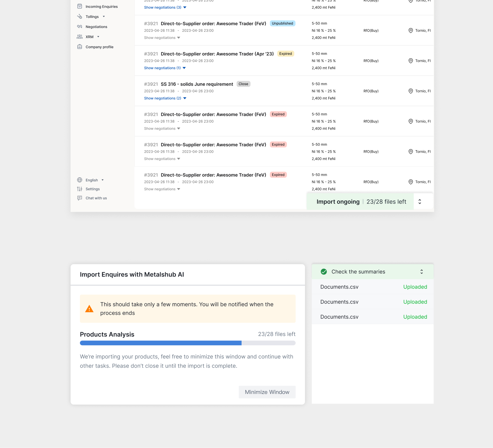Screen dimensions: 493x448
Task: Click the Incoming Enquiries inbox icon
Action: 79,6
